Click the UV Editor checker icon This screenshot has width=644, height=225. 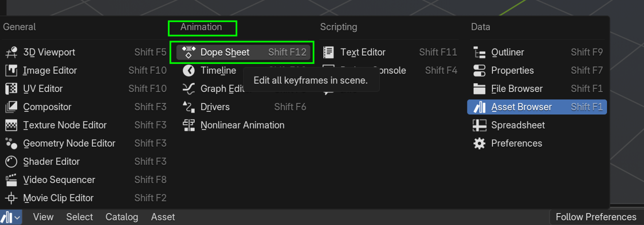click(11, 89)
